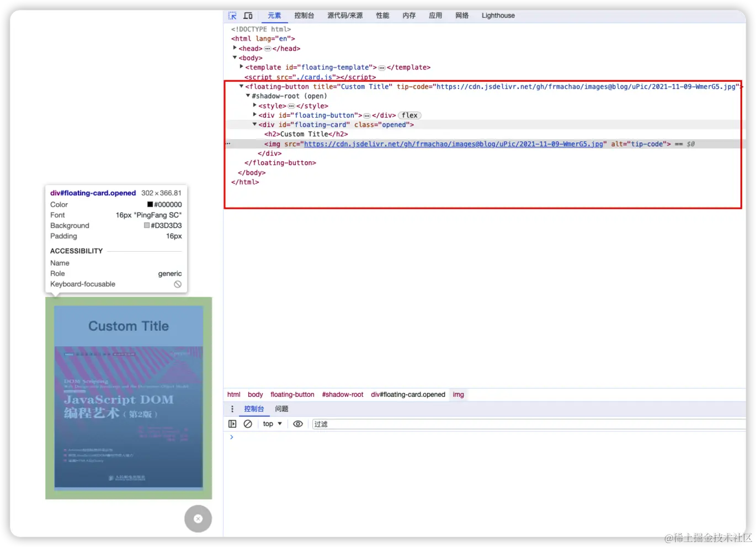Collapse the #shadow-root (open) node

click(248, 95)
